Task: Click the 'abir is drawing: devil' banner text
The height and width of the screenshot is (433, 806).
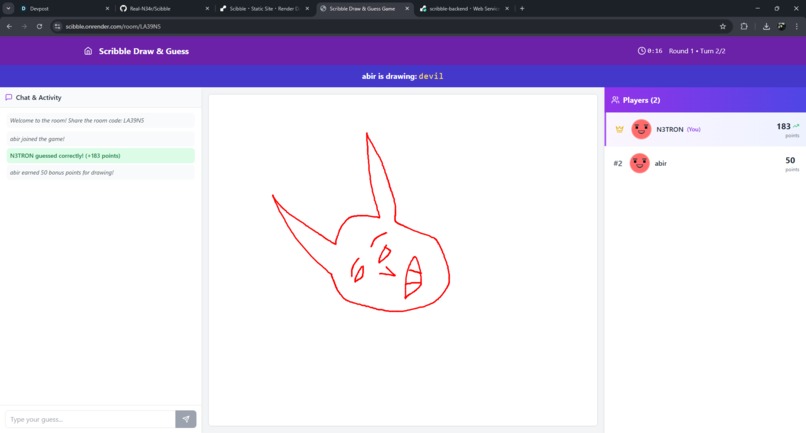Action: (x=402, y=76)
